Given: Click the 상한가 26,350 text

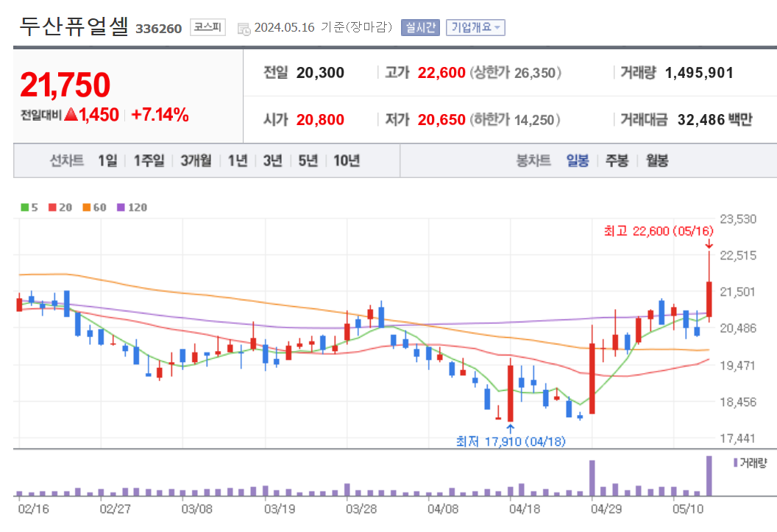Looking at the screenshot, I should [x=515, y=73].
